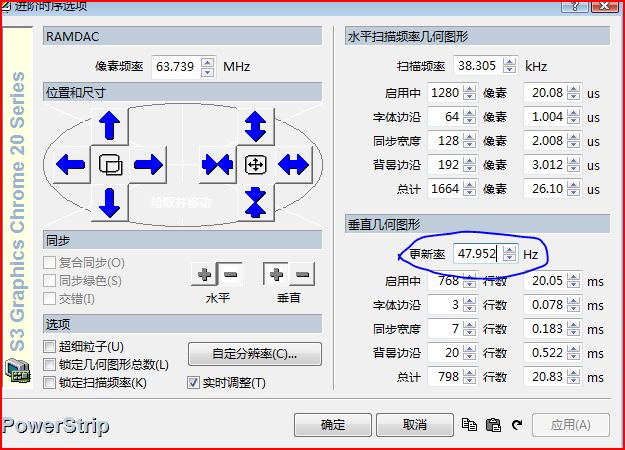625x450 pixels.
Task: Reduce the vertical size with inward arrows
Action: click(x=256, y=202)
